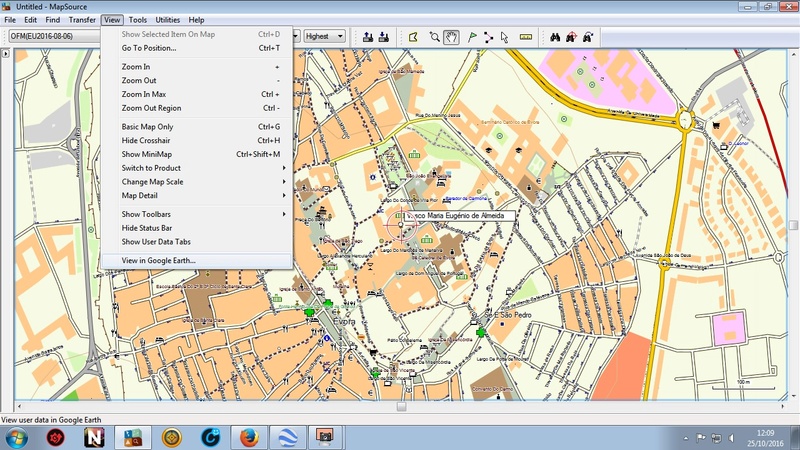Click the Find Nearest Places binoculars icon
Screen dimensions: 800x450
click(x=571, y=37)
